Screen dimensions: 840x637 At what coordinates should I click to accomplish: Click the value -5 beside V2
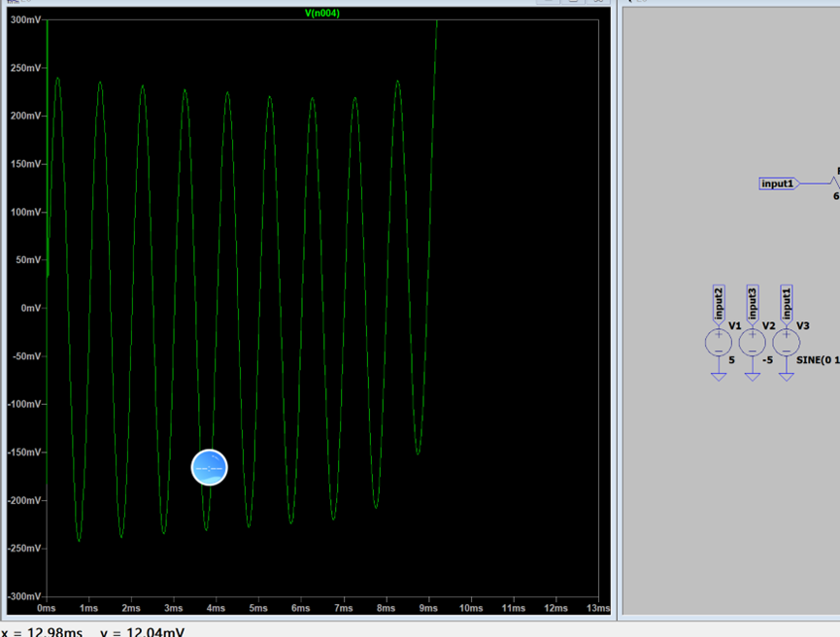pyautogui.click(x=768, y=360)
